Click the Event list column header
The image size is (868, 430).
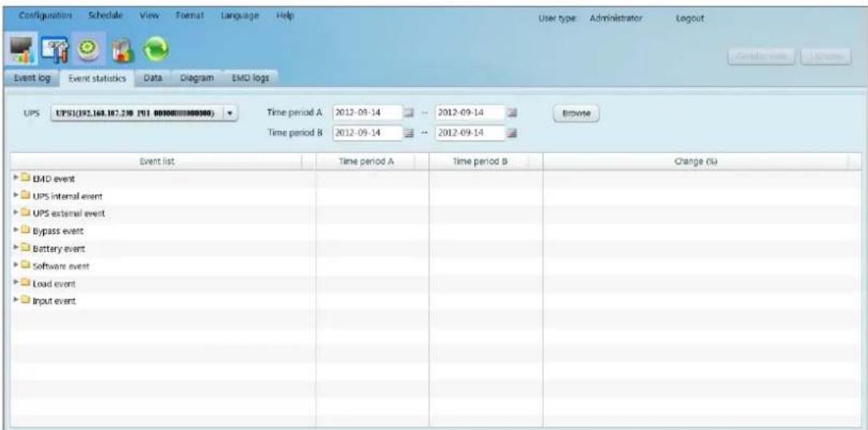pos(164,161)
